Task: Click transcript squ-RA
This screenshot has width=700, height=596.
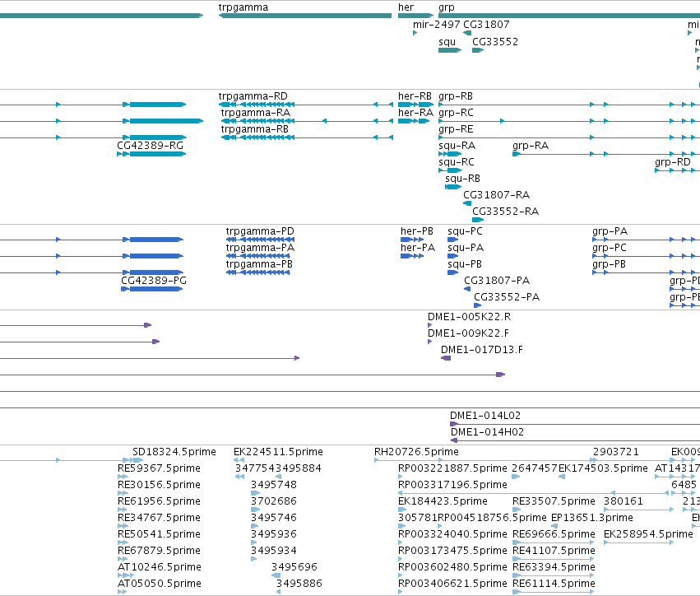Action: 450,154
